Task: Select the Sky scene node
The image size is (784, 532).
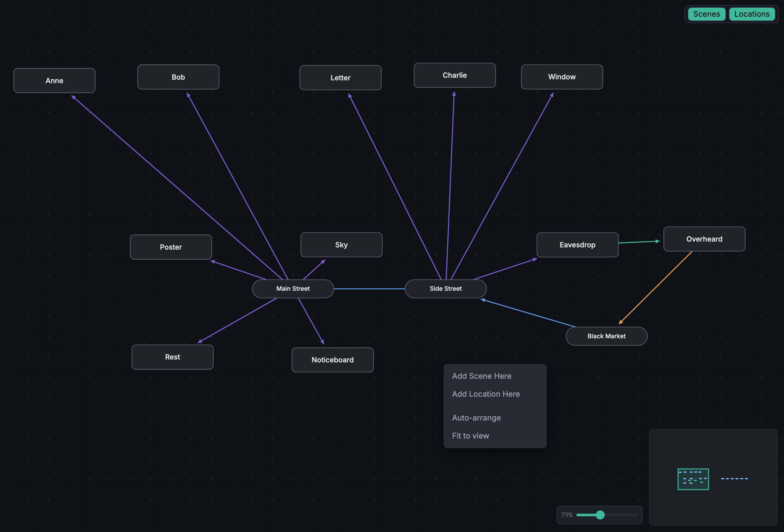Action: (x=342, y=244)
